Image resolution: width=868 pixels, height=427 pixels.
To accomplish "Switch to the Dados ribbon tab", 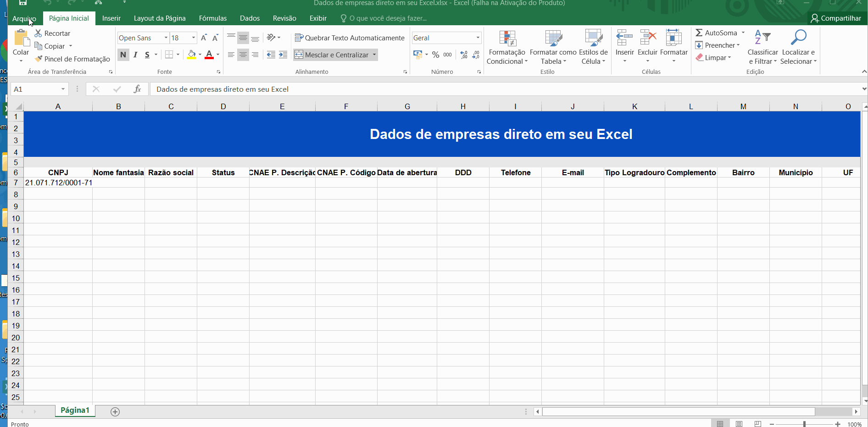I will point(250,18).
